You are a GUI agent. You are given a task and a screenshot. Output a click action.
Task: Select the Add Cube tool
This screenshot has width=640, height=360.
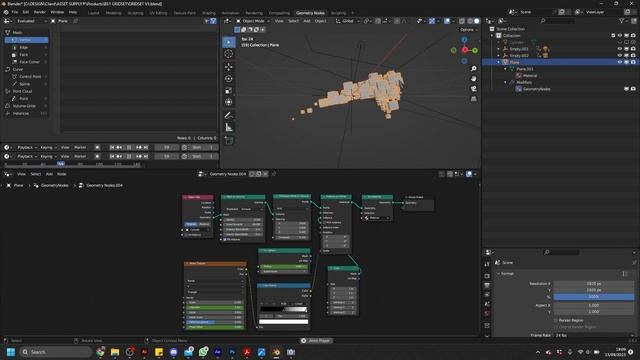point(229,140)
